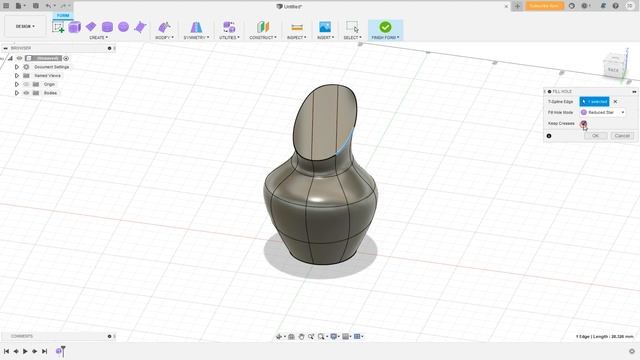Open the Design workspace dropdown

coord(25,26)
